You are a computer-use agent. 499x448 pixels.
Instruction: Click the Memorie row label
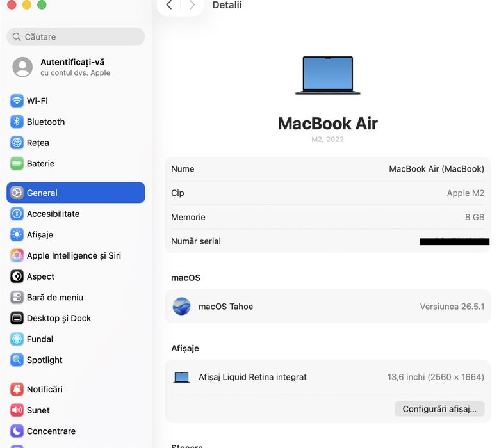(x=188, y=217)
